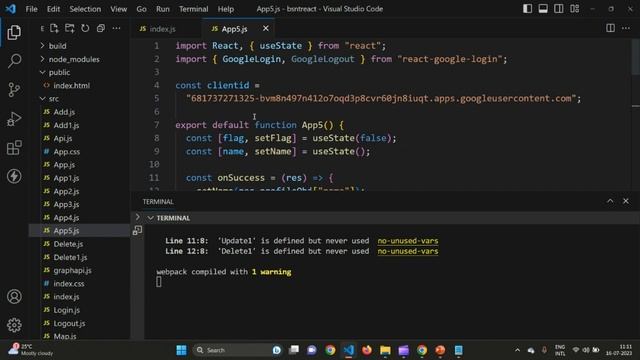Follow no-unused-vars link for Delete1

click(408, 251)
